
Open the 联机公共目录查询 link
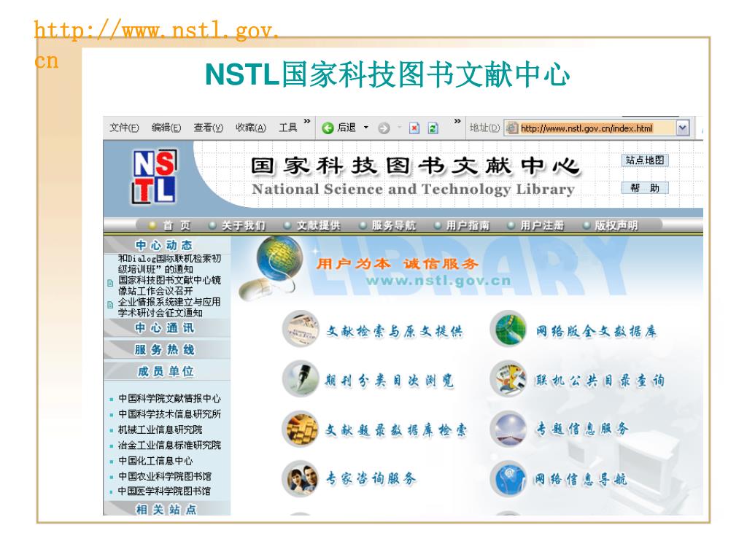coord(600,381)
